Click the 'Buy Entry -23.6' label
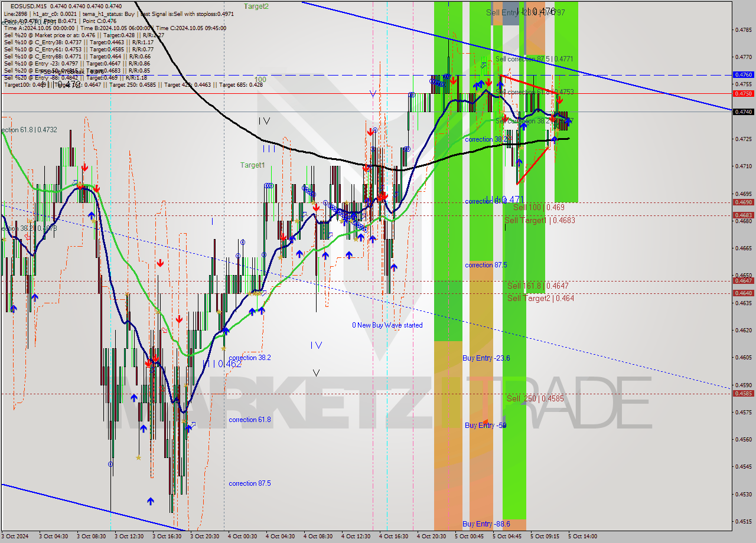 point(486,358)
